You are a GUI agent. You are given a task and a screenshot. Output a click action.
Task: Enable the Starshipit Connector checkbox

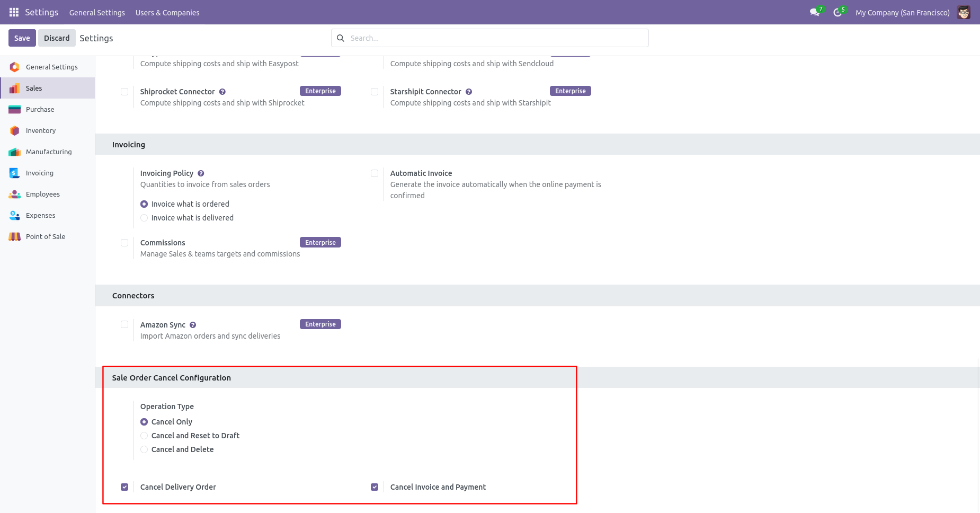click(375, 92)
